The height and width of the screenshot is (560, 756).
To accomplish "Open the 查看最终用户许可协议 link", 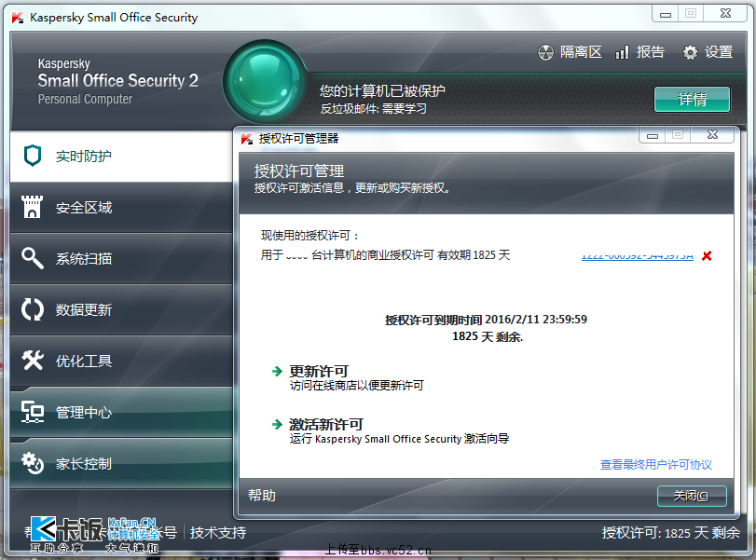I will point(655,465).
